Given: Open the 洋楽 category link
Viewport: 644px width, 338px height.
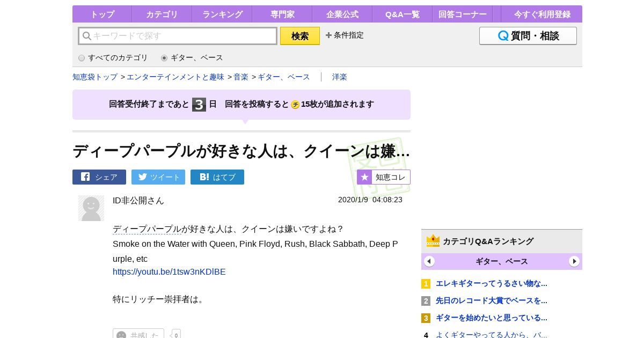Looking at the screenshot, I should point(340,77).
